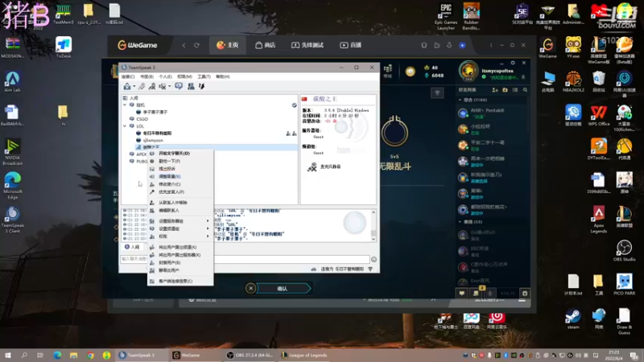Click the trophy icon in the League client
Image resolution: width=644 pixels, height=362 pixels.
[x=437, y=93]
